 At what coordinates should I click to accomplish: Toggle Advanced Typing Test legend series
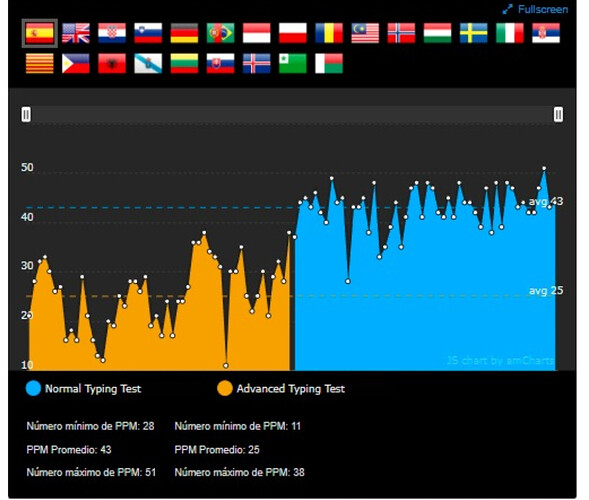(281, 388)
